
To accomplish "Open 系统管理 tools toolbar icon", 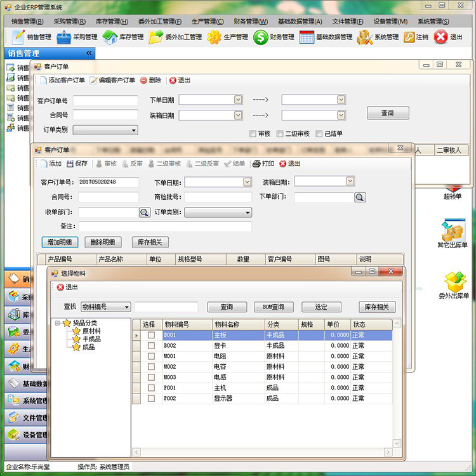I will [364, 37].
